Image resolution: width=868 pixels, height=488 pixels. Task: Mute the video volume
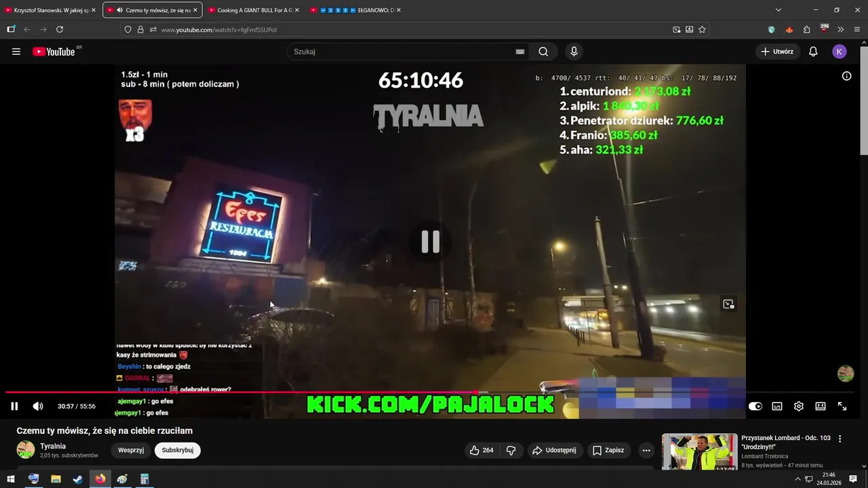coord(38,406)
